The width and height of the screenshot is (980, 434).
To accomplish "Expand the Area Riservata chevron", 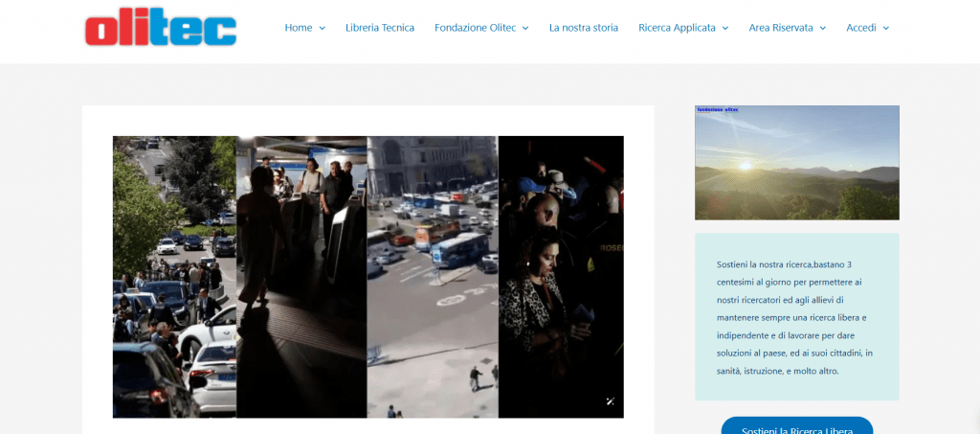I will click(823, 29).
